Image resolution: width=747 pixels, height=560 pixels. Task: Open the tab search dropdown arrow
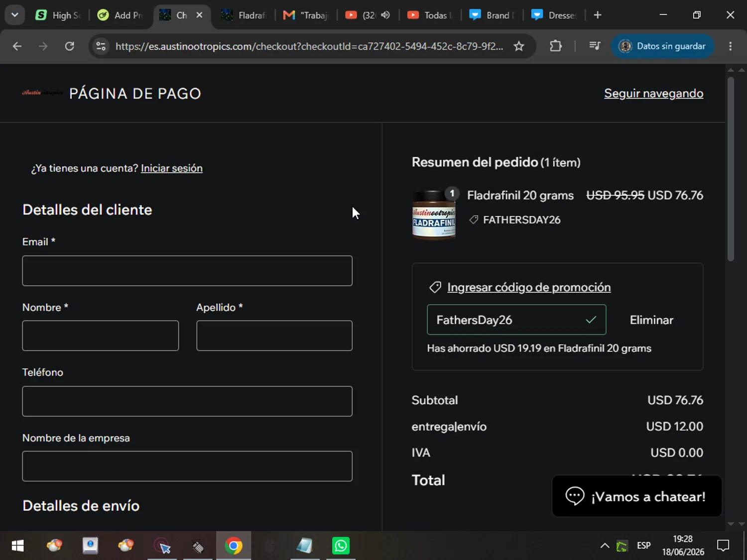[x=15, y=15]
